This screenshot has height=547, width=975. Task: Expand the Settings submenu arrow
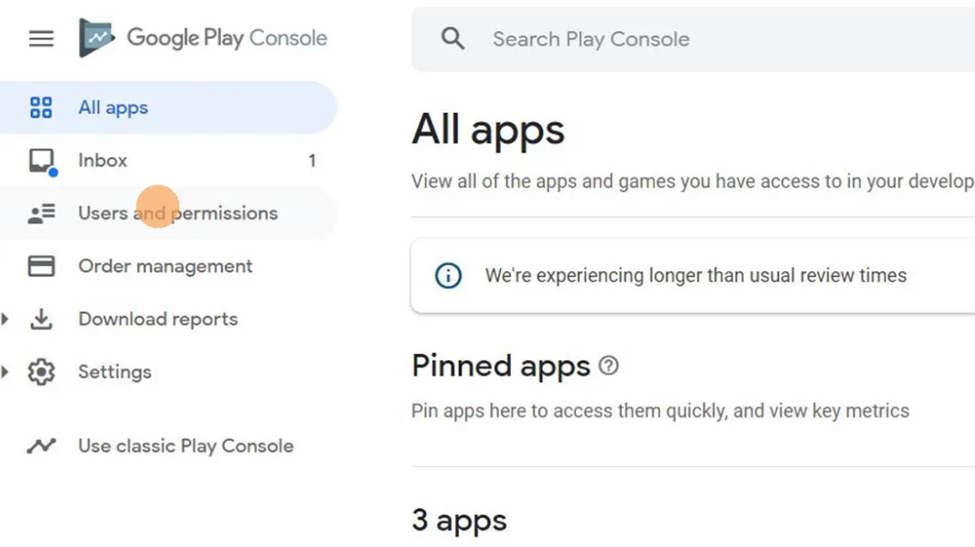click(x=5, y=372)
